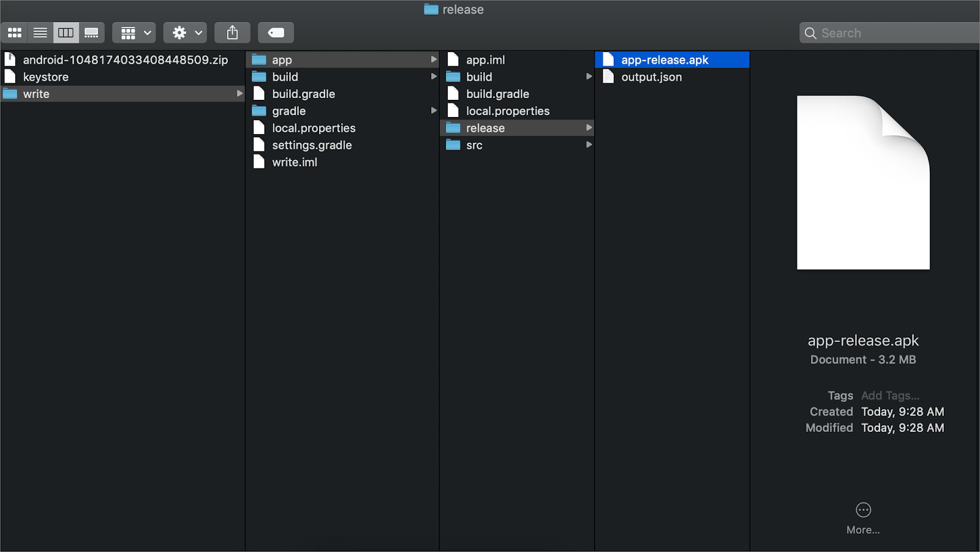Click the More... button in preview pane

coord(863,518)
